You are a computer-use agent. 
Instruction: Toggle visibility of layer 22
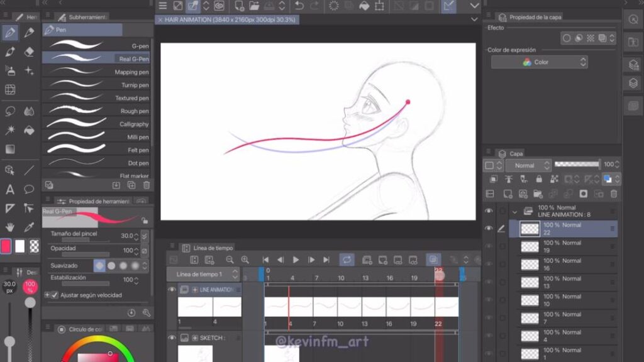point(488,228)
